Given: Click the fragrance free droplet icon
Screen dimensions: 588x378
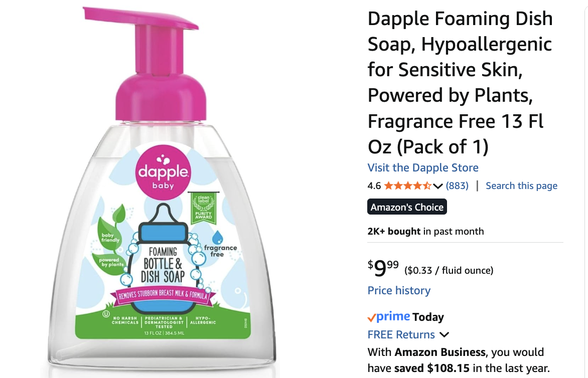Looking at the screenshot, I should pyautogui.click(x=218, y=237).
